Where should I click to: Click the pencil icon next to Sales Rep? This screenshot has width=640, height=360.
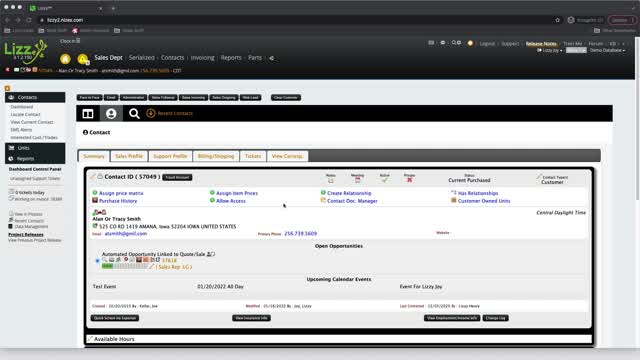[x=151, y=267]
